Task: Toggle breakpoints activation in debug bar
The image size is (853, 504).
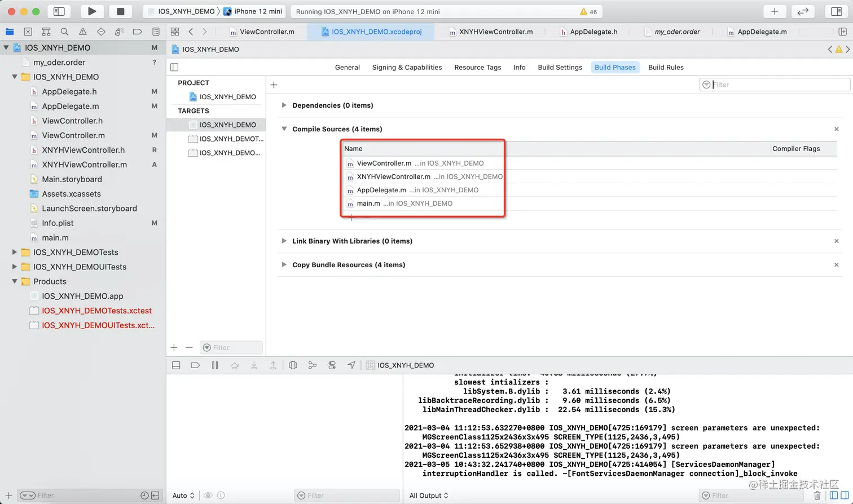Action: (195, 365)
